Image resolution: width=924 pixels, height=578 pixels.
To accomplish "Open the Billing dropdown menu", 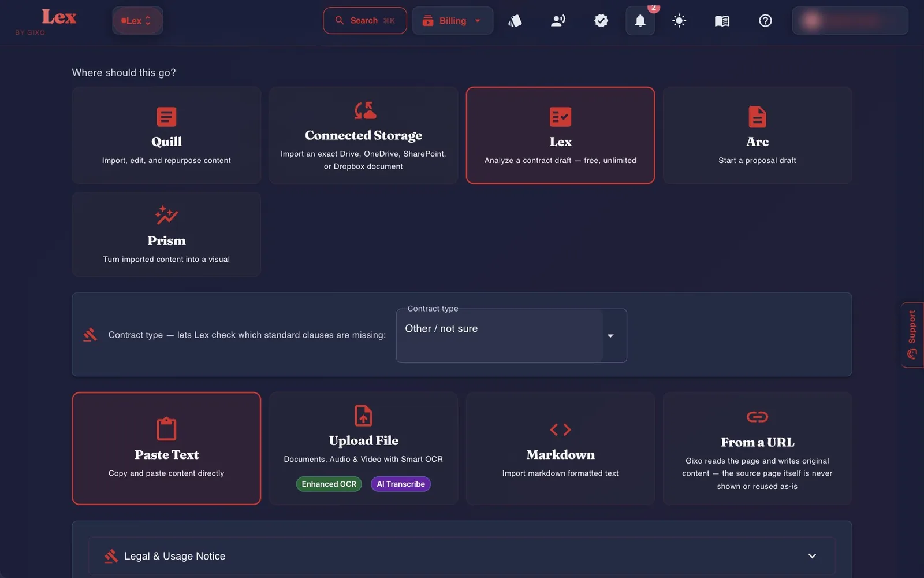I will (x=453, y=21).
